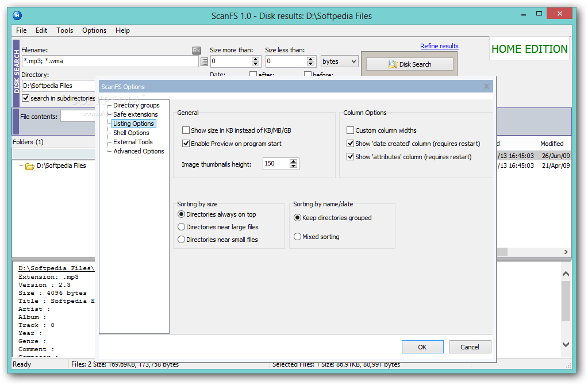This screenshot has height=385, width=588.
Task: Click the Image thumbnails height field
Action: pyautogui.click(x=276, y=163)
